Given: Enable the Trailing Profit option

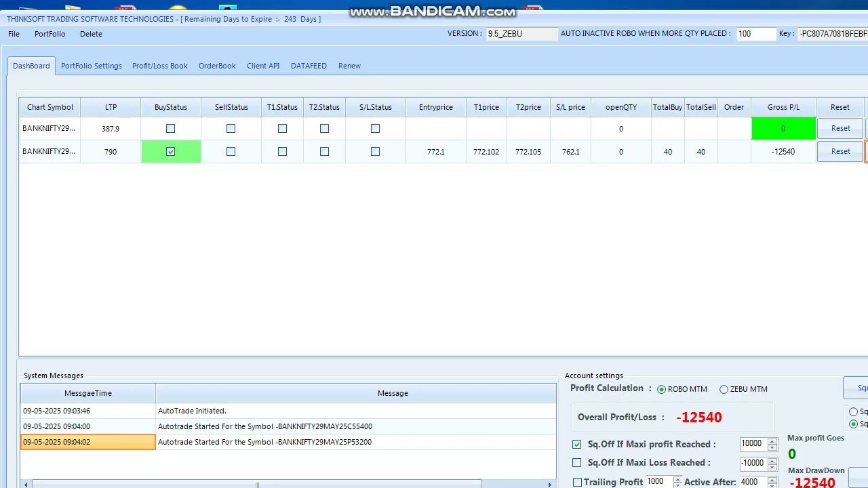Looking at the screenshot, I should [x=576, y=482].
